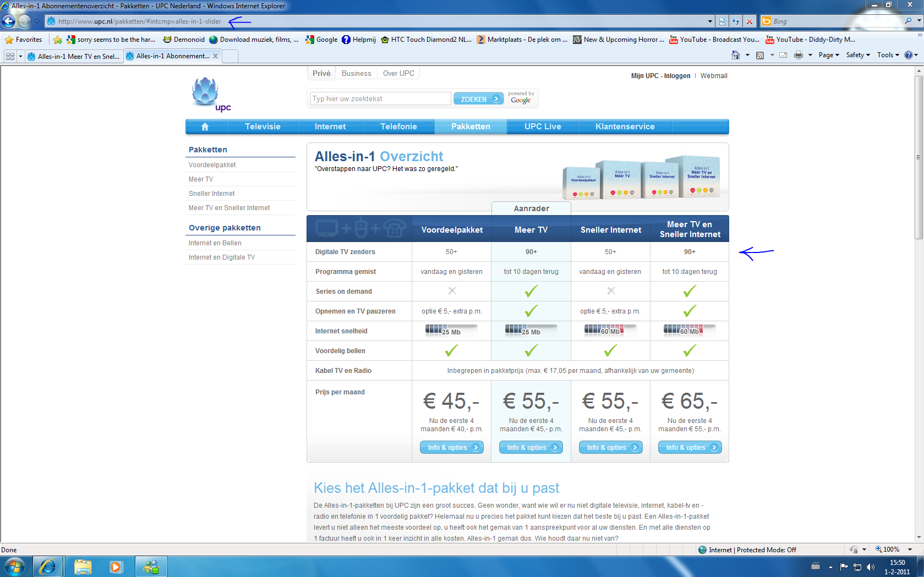Viewport: 924px width, 577px height.
Task: Open the Safety menu dropdown
Action: (857, 55)
